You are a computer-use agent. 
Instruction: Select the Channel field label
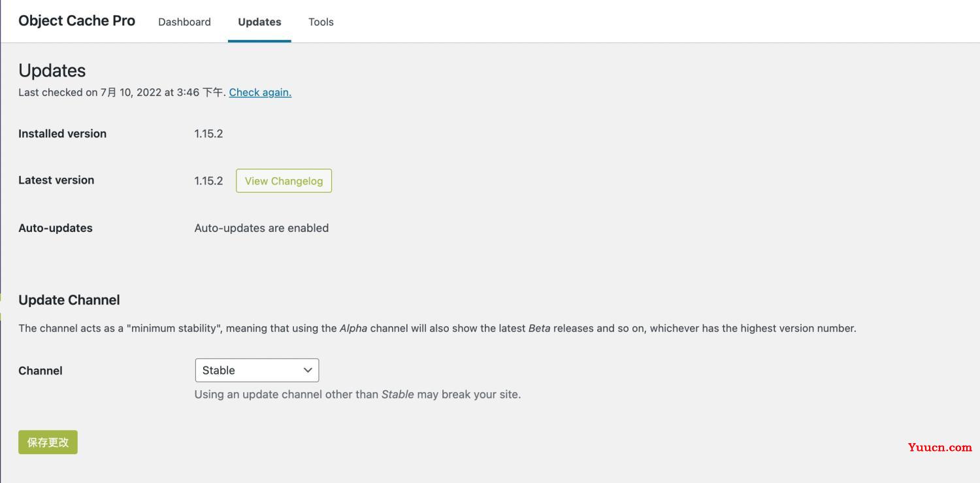coord(41,371)
